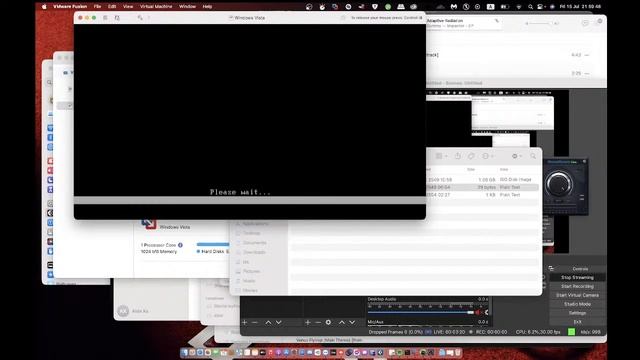Open the Help menu

(x=207, y=7)
